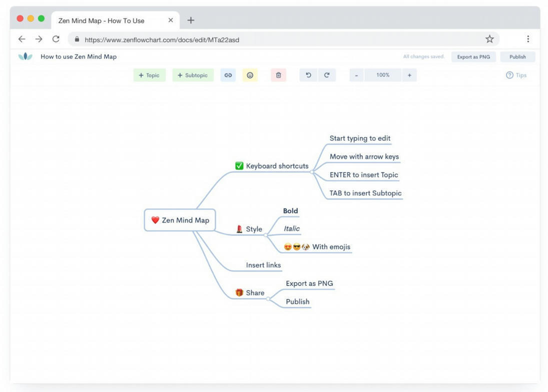This screenshot has width=548, height=392.
Task: Select the Publish subtopic node
Action: 297,301
